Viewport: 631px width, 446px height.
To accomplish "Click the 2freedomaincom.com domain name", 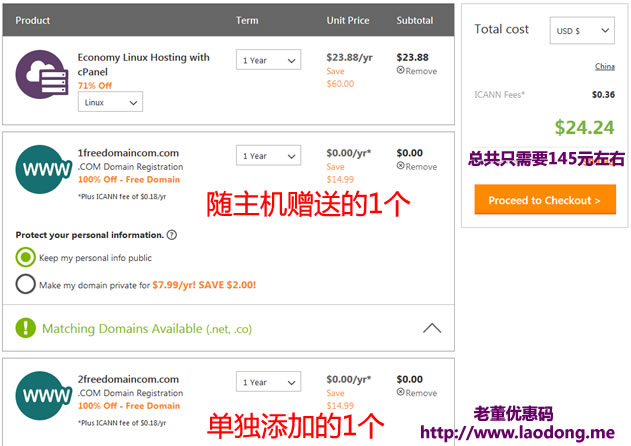I will point(128,379).
